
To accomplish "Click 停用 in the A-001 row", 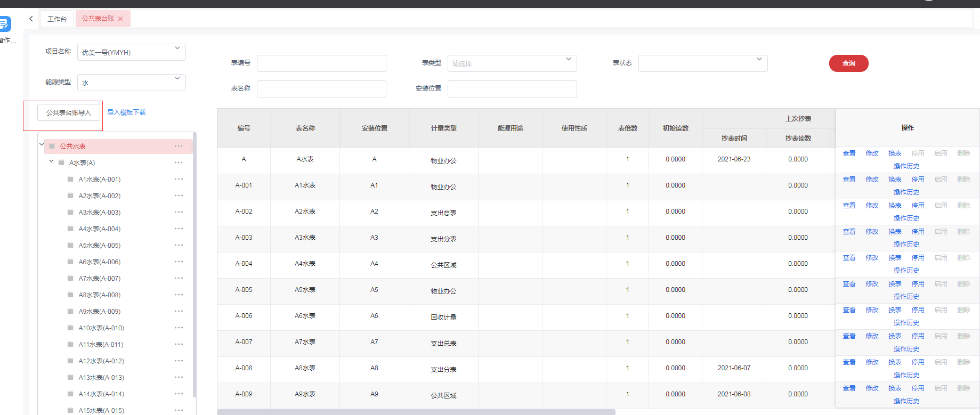I will tap(918, 180).
